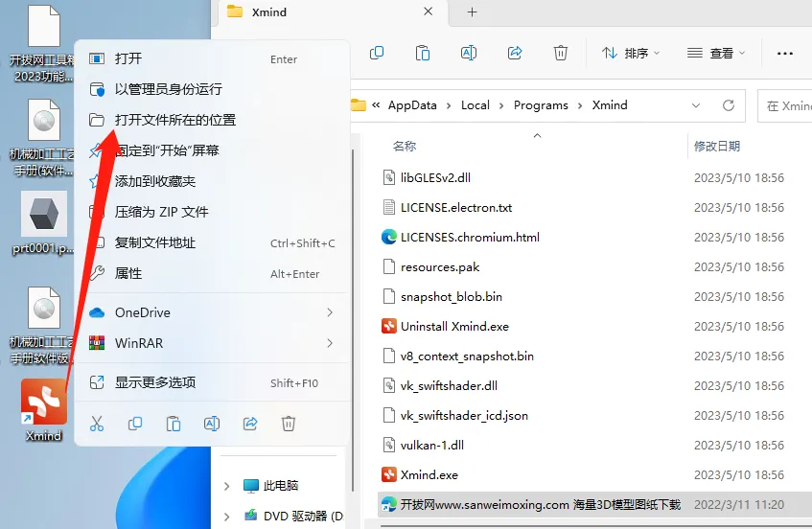Viewport: 812px width, 529px height.
Task: Navigate to Programs in breadcrumb
Action: click(541, 105)
